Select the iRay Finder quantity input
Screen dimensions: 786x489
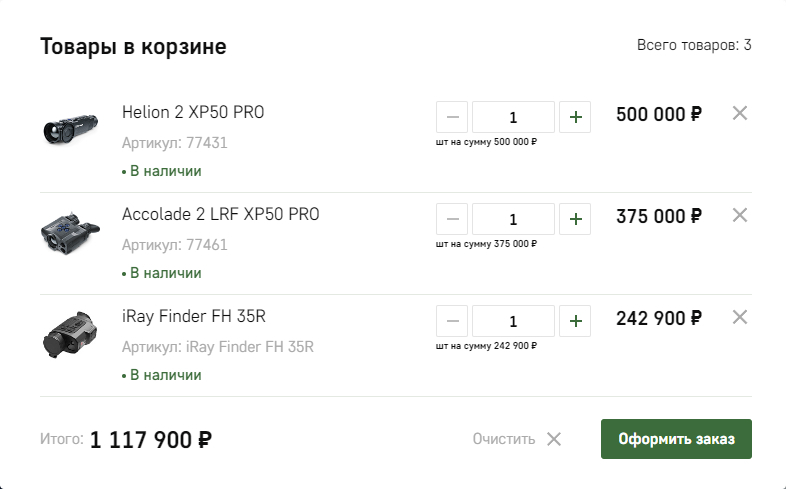[513, 321]
